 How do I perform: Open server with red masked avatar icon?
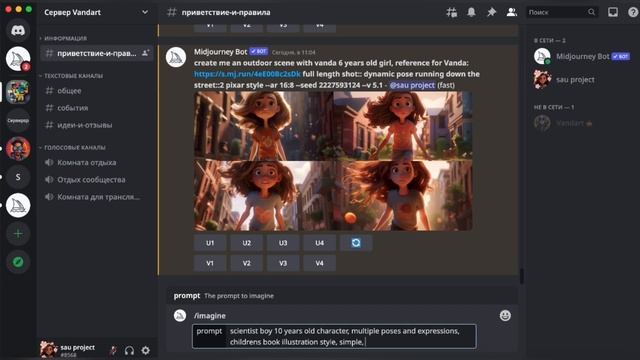pyautogui.click(x=18, y=149)
